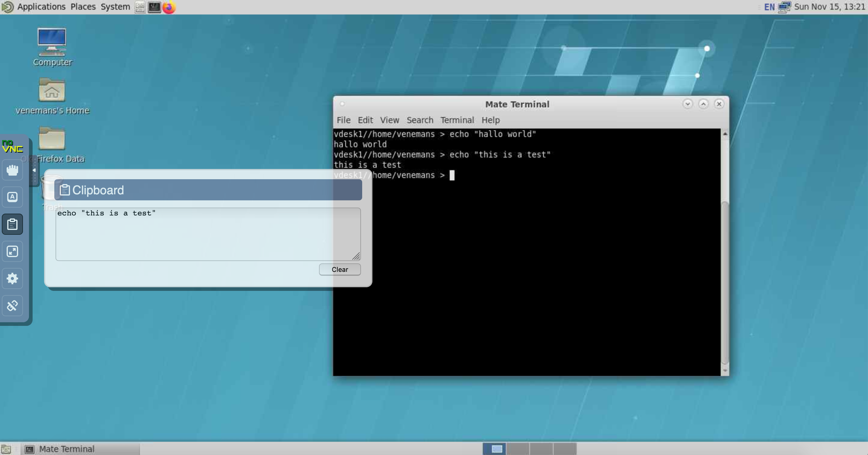Toggle the noVNC clipboard panel button
The image size is (868, 455).
tap(12, 224)
